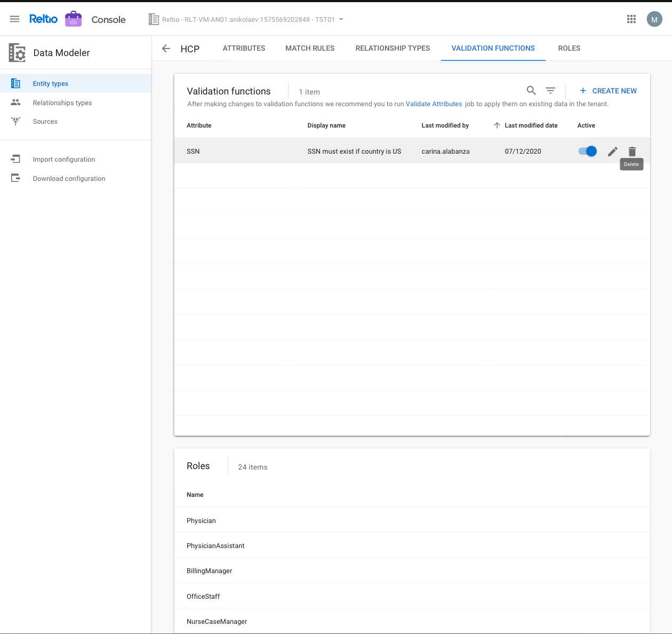Viewport: 672px width, 634px height.
Task: Click the Entity types list icon
Action: click(15, 83)
